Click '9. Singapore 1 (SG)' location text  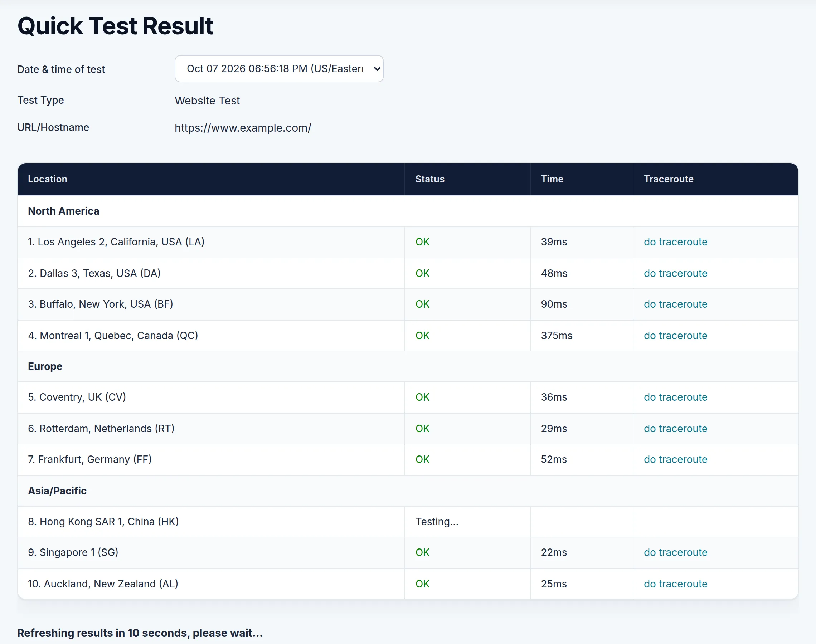point(73,552)
